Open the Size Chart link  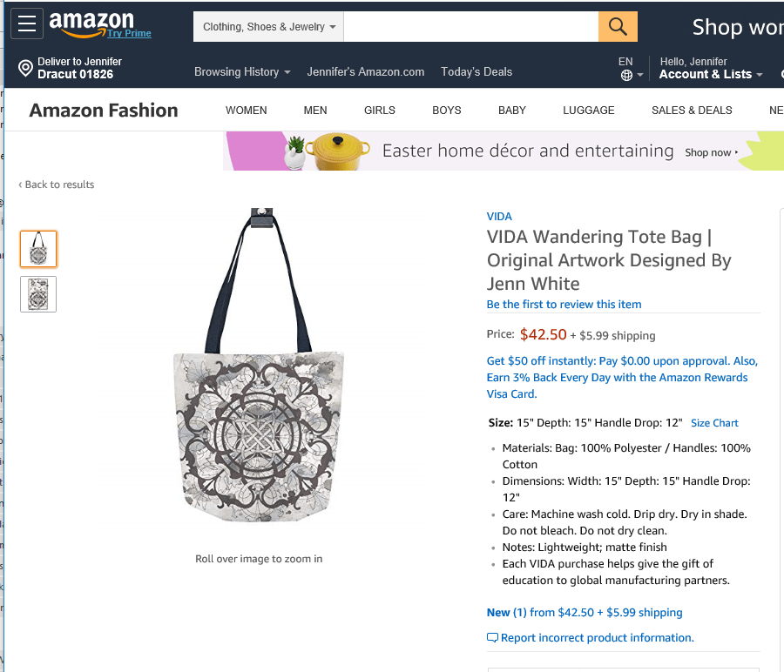pos(714,423)
